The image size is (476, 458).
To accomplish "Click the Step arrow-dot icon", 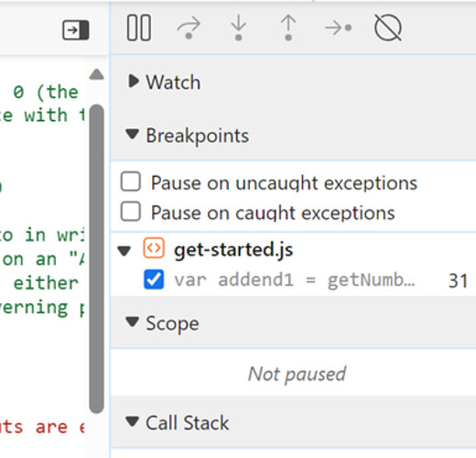I will point(338,27).
